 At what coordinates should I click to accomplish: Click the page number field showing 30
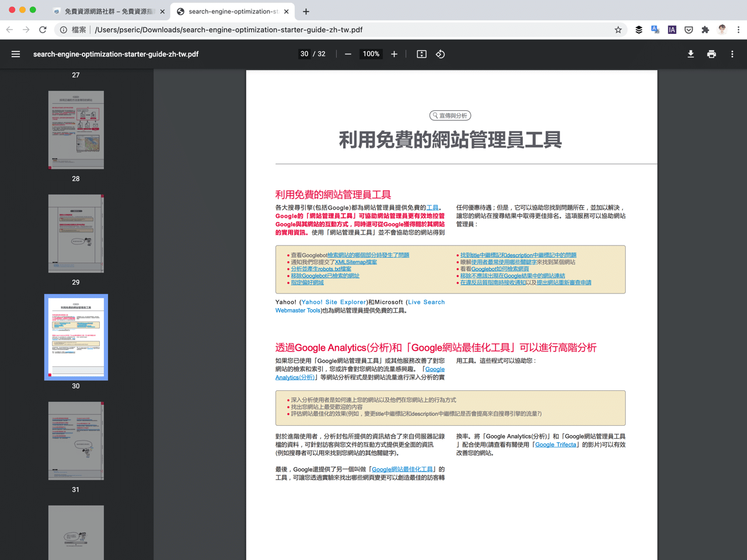pos(304,54)
